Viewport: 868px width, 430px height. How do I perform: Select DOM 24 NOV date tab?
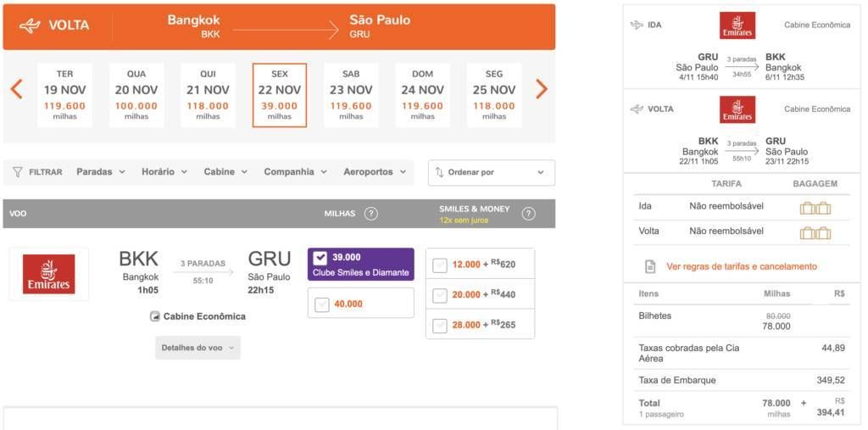click(x=422, y=95)
